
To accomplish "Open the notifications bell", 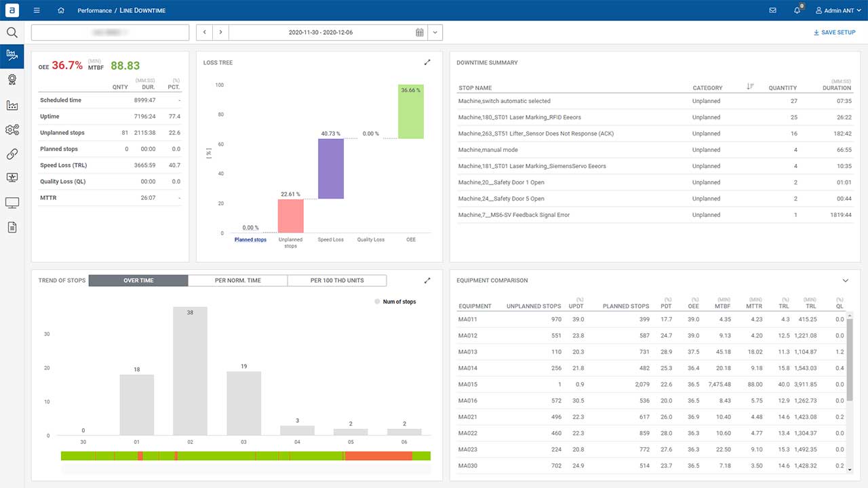I will coord(797,10).
